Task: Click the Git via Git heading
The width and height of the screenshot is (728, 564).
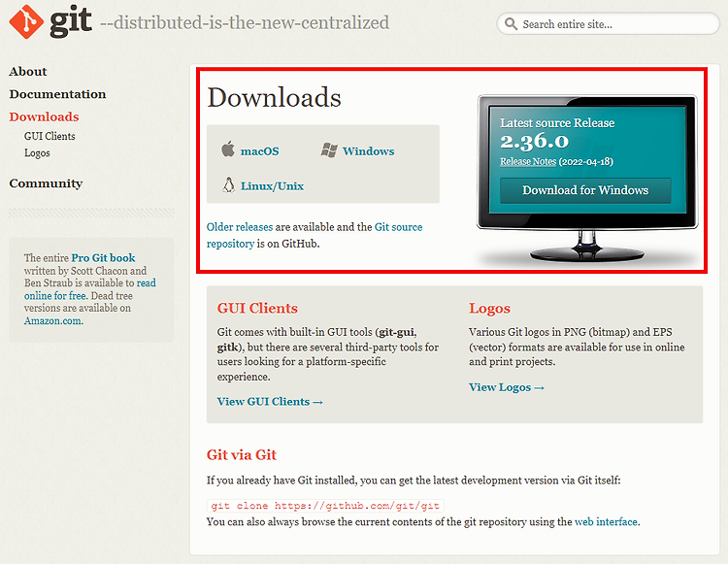Action: [242, 455]
